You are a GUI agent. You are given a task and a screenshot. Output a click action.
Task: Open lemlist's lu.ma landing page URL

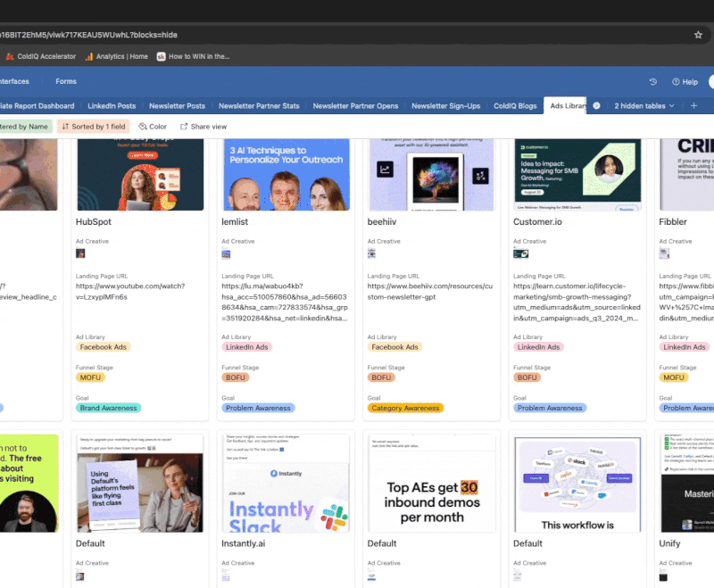[x=285, y=302]
